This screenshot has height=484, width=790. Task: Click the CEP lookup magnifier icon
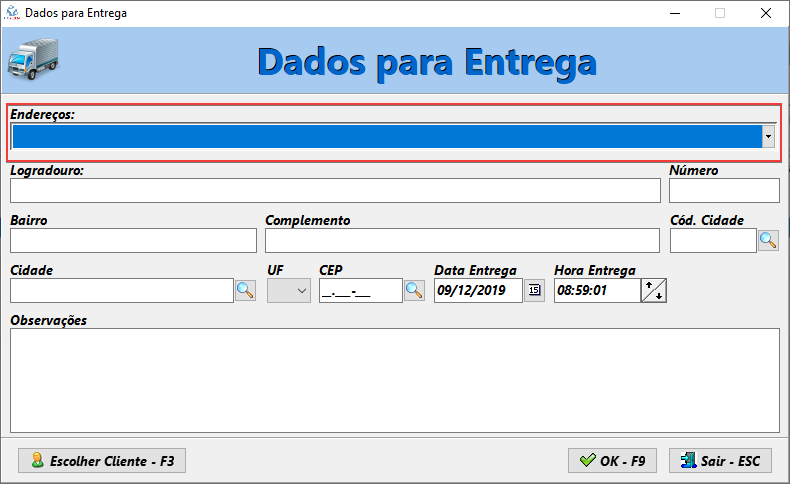(414, 290)
